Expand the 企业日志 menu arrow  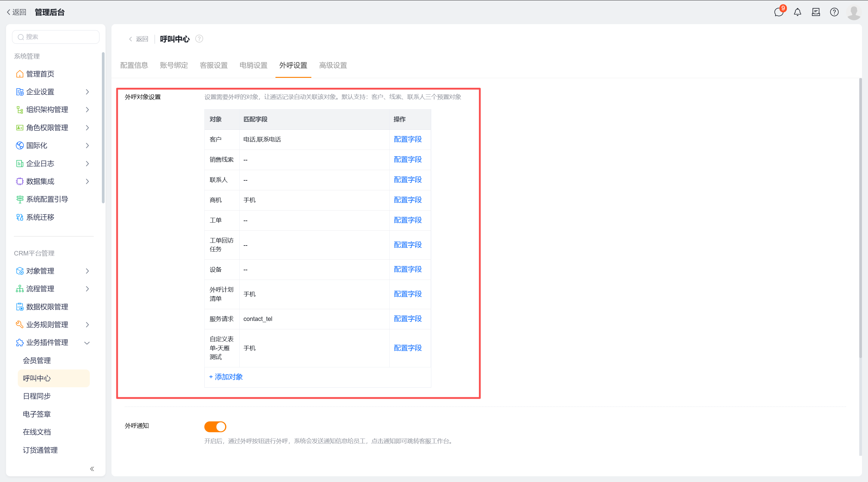pos(87,163)
